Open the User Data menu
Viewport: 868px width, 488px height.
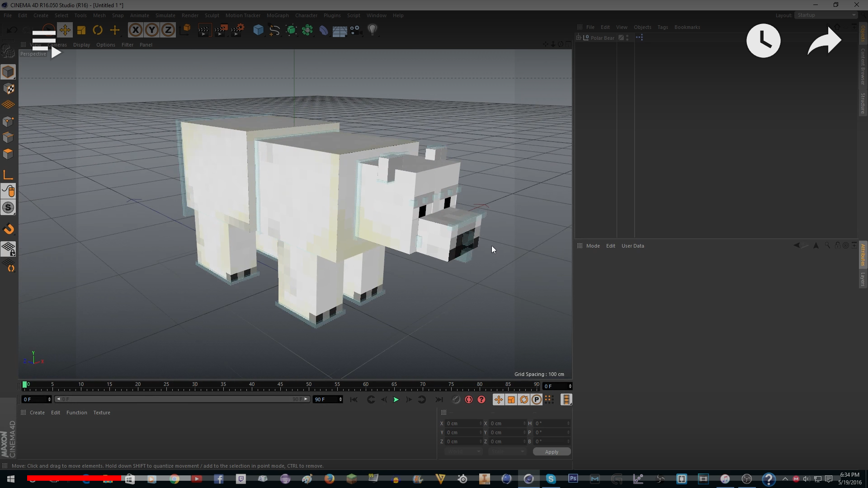coord(632,246)
